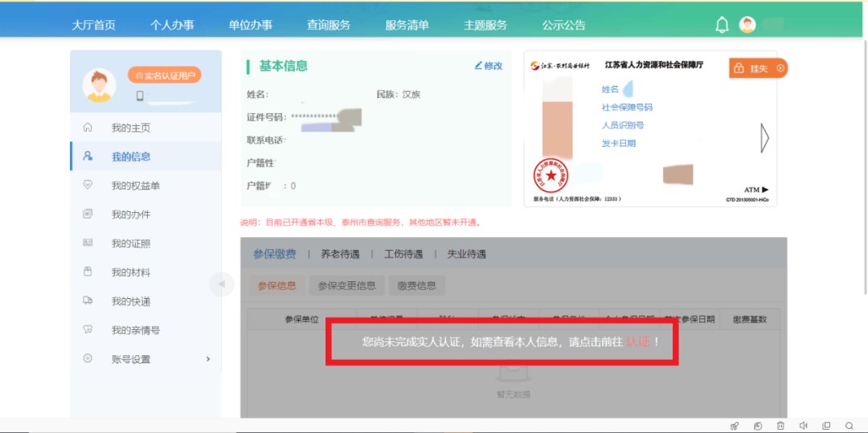Open the user avatar in top bar

click(x=747, y=25)
